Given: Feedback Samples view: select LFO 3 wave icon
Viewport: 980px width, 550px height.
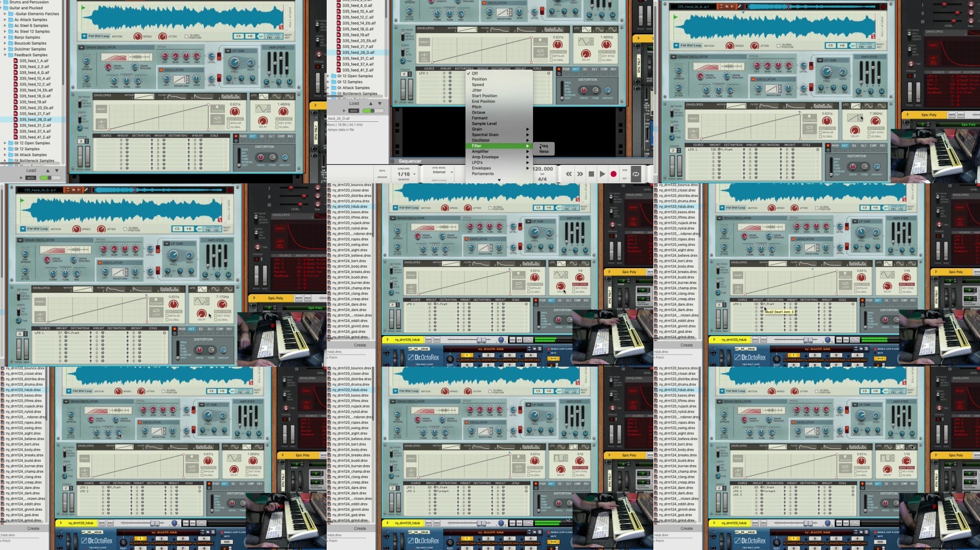Looking at the screenshot, I should pos(289,96).
